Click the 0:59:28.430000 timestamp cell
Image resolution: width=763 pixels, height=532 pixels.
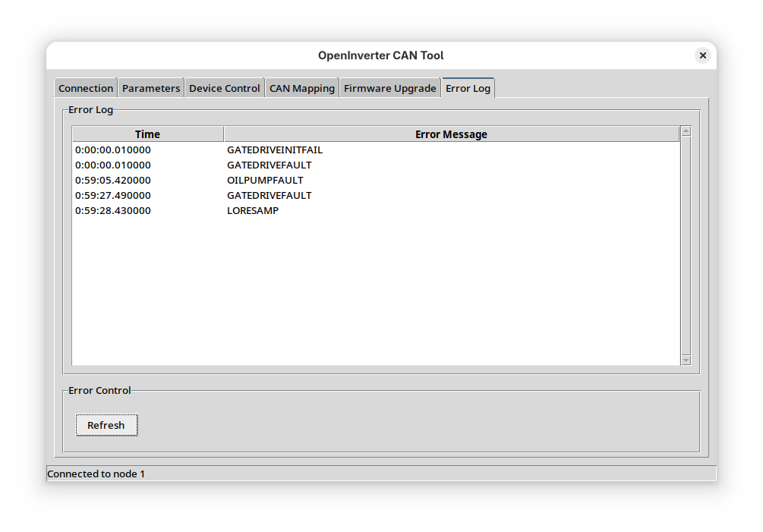pyautogui.click(x=113, y=210)
